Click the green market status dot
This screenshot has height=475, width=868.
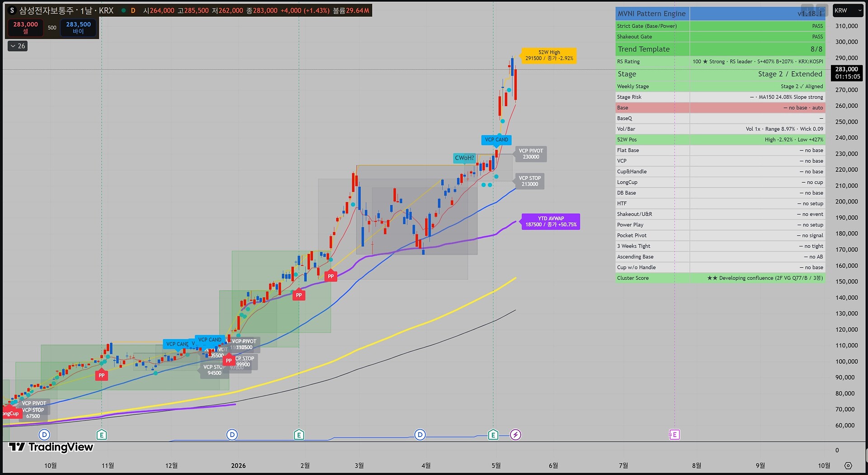(123, 10)
